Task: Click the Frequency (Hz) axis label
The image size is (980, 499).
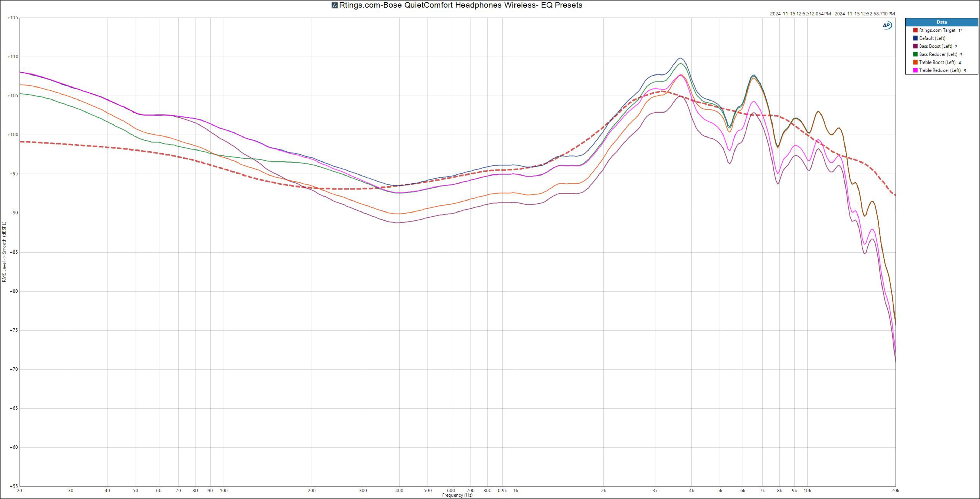Action: [457, 495]
